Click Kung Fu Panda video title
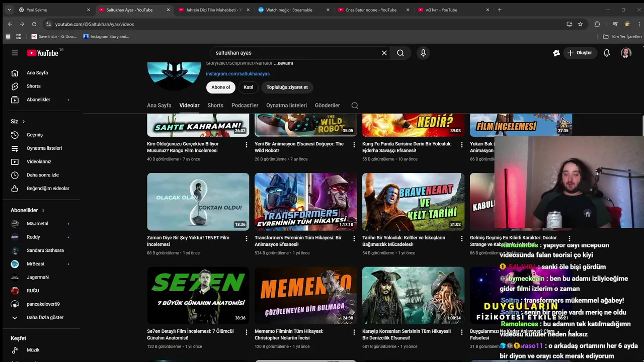644x362 pixels. pos(407,147)
